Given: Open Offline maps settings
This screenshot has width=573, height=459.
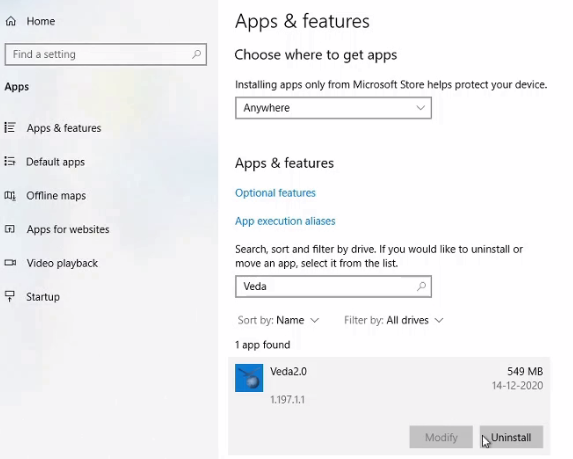Looking at the screenshot, I should click(x=56, y=196).
